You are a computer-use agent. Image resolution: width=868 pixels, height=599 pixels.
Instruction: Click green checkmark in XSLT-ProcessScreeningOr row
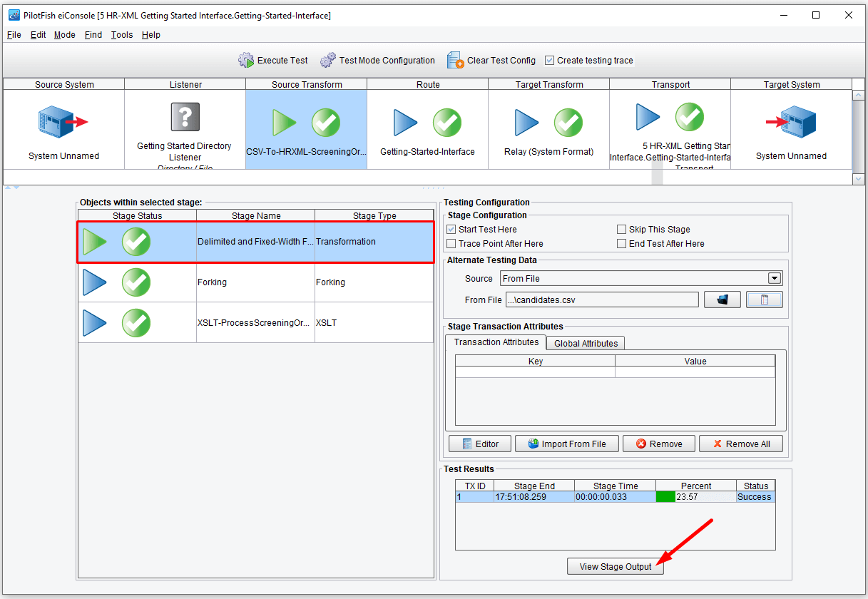pos(136,323)
